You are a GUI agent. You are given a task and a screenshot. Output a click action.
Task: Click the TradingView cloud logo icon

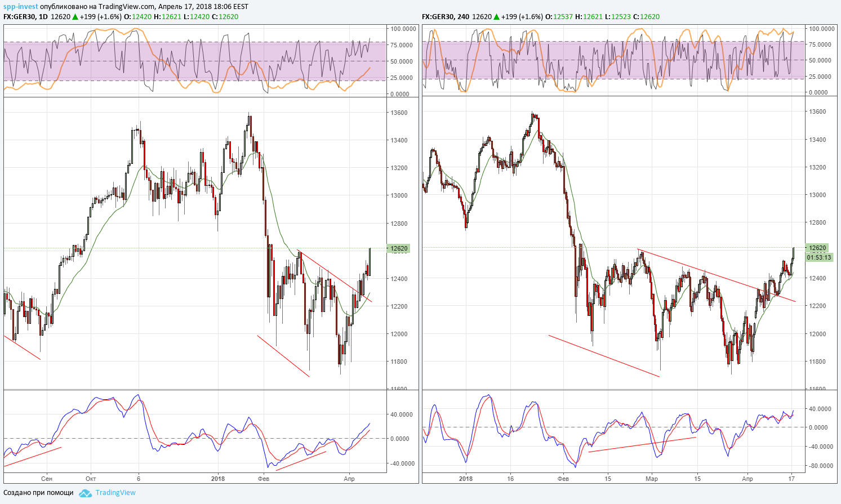click(x=85, y=493)
